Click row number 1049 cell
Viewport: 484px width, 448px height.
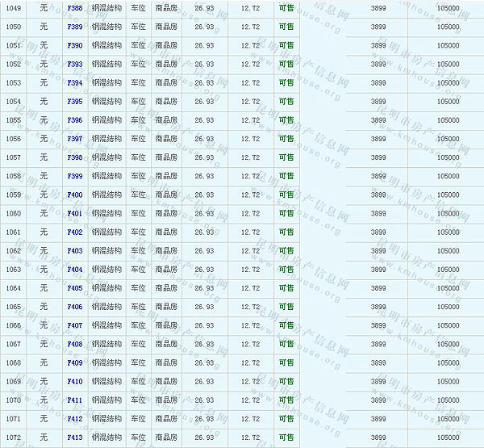pyautogui.click(x=14, y=8)
